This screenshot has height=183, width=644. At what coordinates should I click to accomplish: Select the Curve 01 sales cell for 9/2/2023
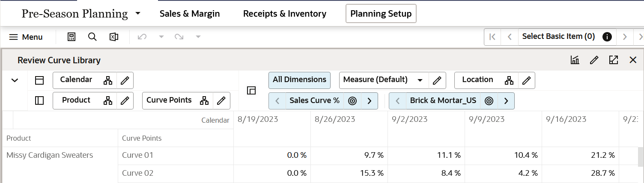click(x=426, y=155)
